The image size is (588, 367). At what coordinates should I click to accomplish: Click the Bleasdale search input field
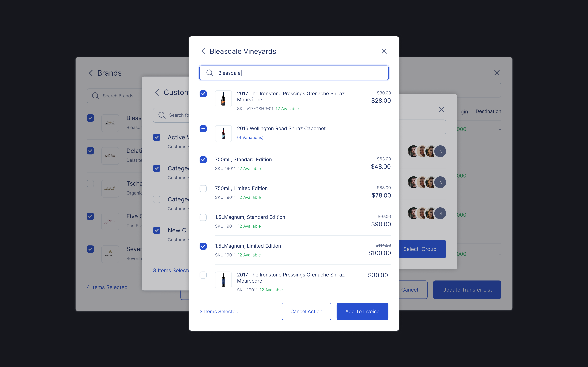[294, 72]
